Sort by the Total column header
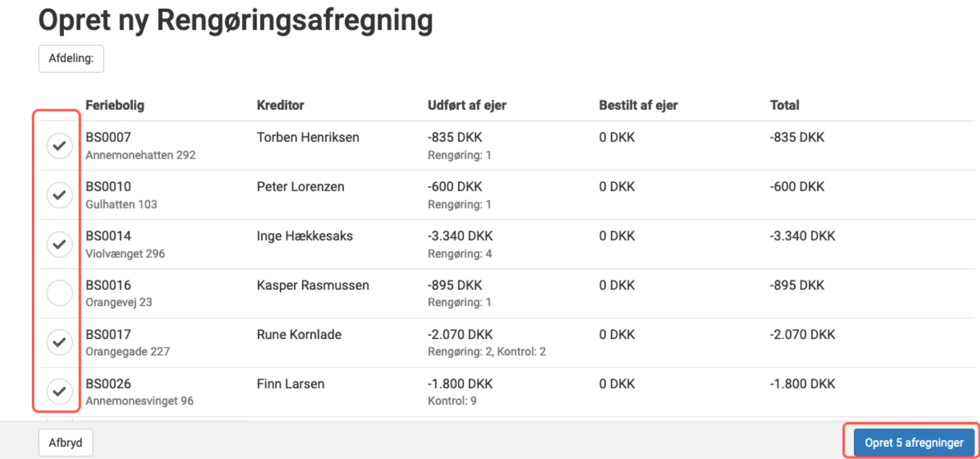 pyautogui.click(x=783, y=105)
